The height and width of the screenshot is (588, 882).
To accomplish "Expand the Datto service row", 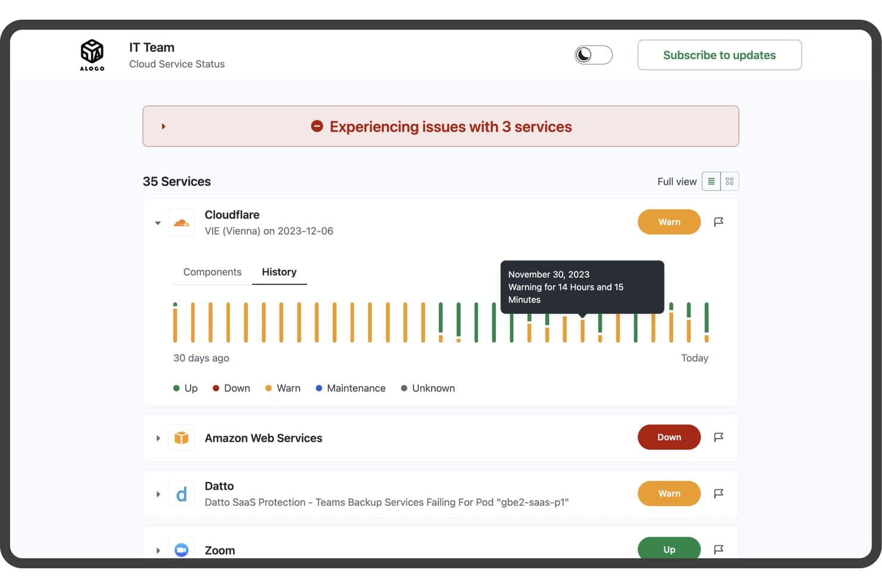I will point(158,494).
